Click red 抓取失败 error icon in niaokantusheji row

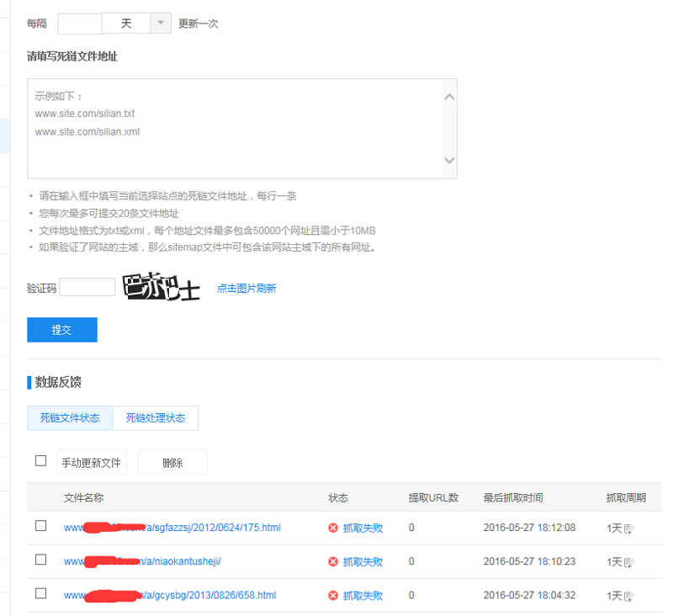pos(333,562)
